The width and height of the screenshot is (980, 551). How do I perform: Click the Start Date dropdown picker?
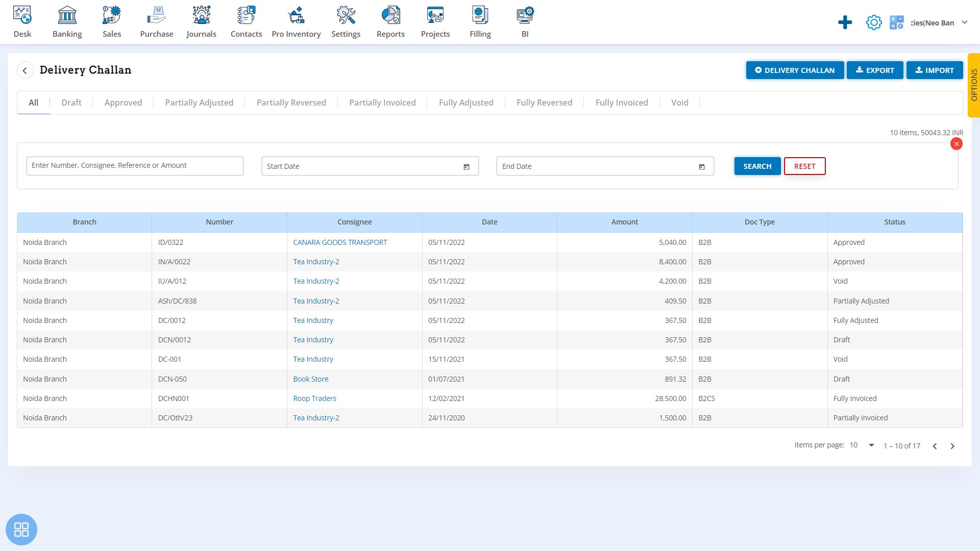(x=467, y=166)
